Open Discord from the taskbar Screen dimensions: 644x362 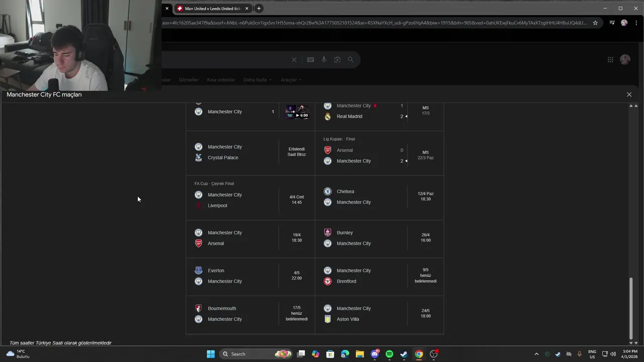[375, 354]
